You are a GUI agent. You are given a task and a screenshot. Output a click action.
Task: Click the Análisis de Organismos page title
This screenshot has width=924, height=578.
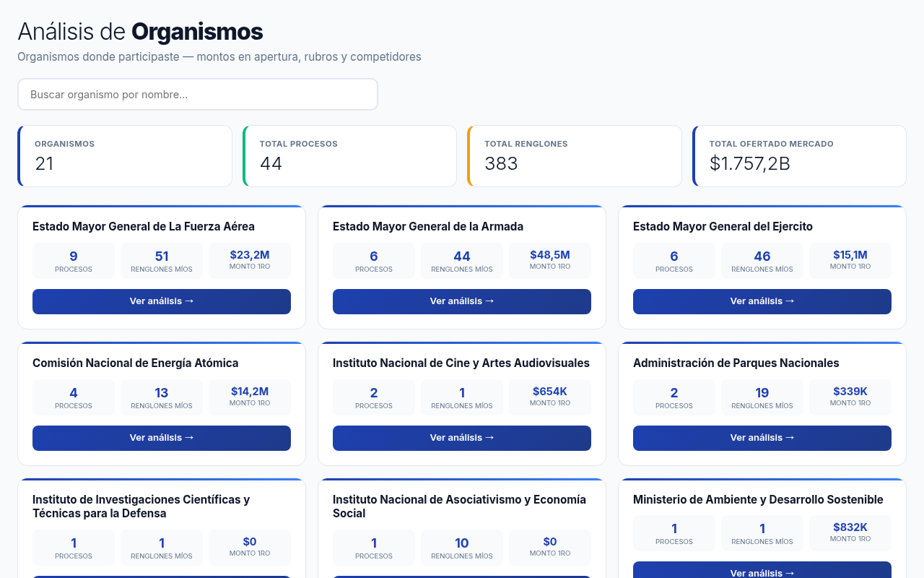pyautogui.click(x=140, y=32)
